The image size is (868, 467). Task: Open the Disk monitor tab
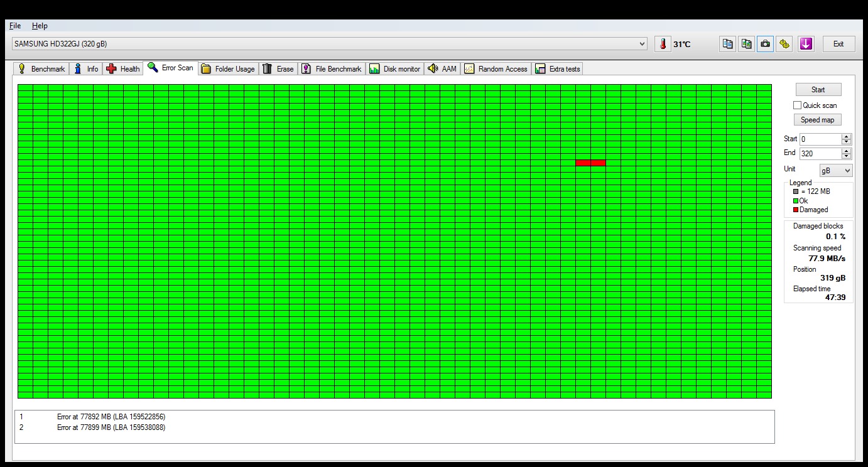pos(395,69)
